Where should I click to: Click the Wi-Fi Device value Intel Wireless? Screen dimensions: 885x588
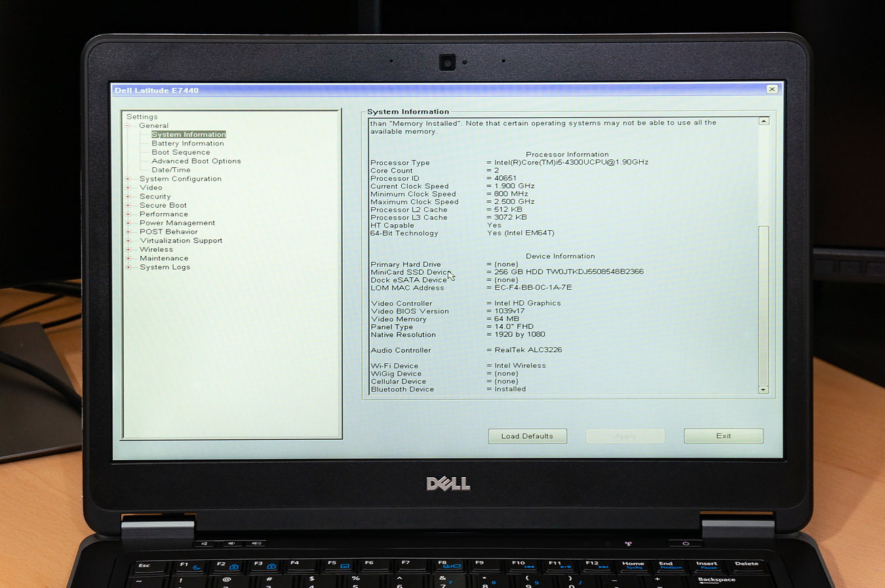[x=520, y=366]
